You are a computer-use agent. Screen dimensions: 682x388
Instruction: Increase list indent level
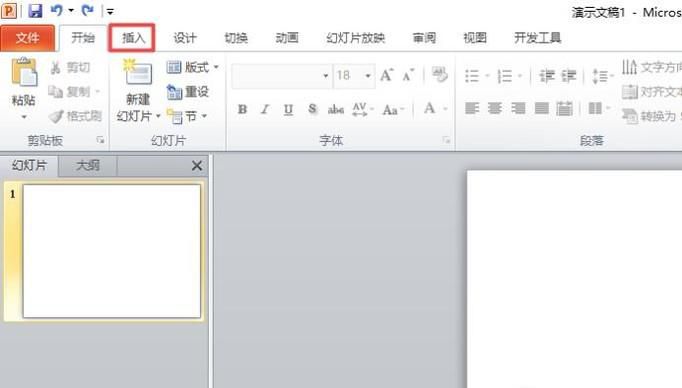[x=568, y=76]
